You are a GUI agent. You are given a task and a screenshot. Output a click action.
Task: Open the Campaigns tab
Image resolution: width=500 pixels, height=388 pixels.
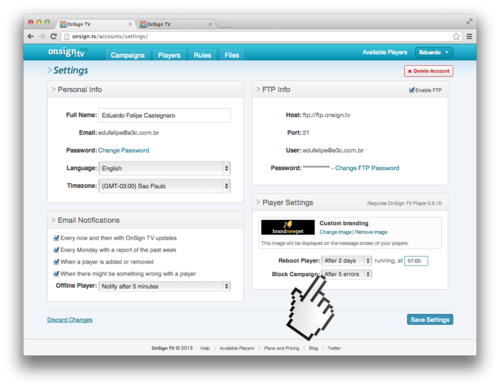tap(128, 55)
